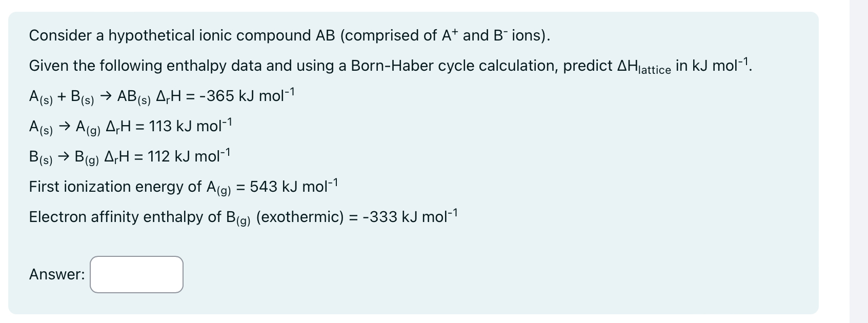The image size is (868, 323).
Task: Click the -333 kJ mol value
Action: pyautogui.click(x=409, y=216)
